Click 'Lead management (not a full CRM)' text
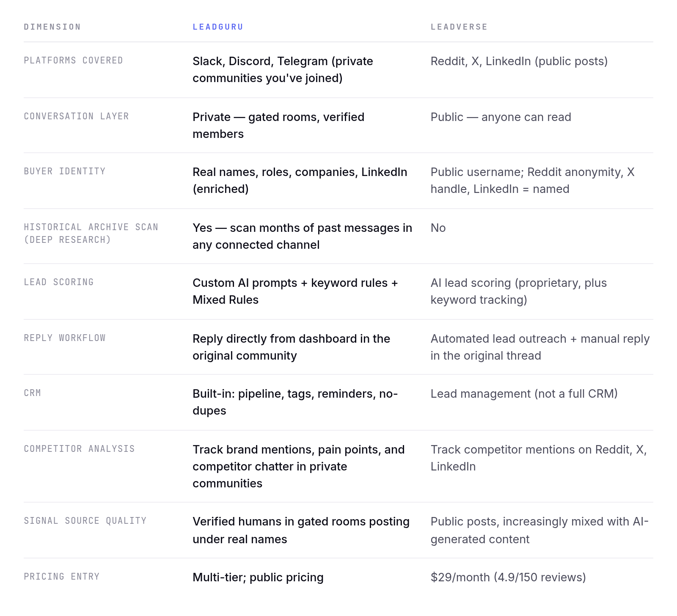Viewport: 677px width, 616px height. [524, 394]
